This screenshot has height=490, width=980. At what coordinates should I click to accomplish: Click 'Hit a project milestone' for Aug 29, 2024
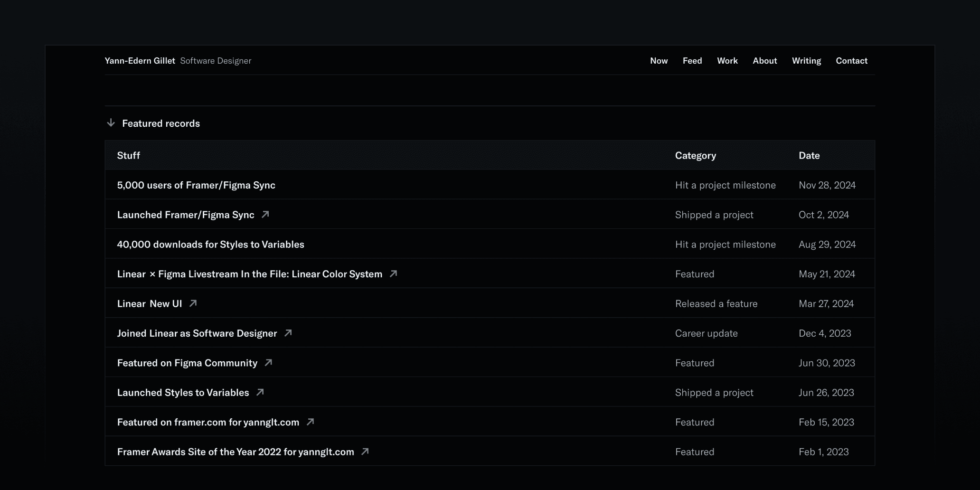[726, 244]
